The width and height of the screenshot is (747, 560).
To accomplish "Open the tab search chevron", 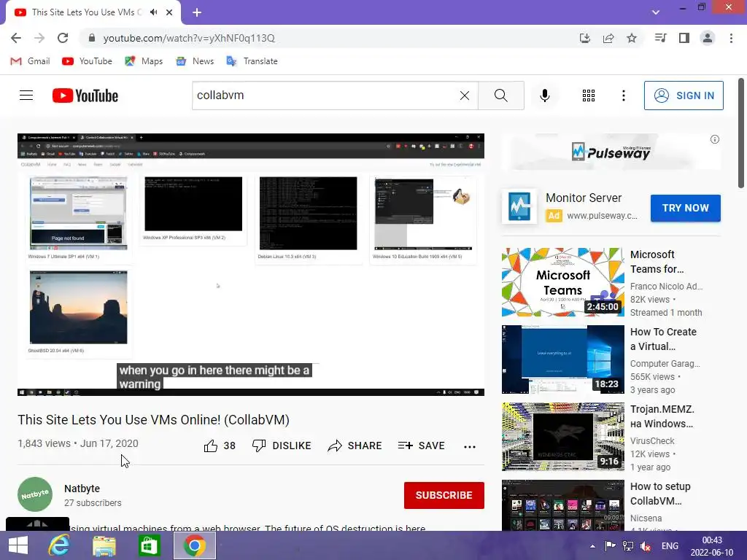I will coord(656,12).
